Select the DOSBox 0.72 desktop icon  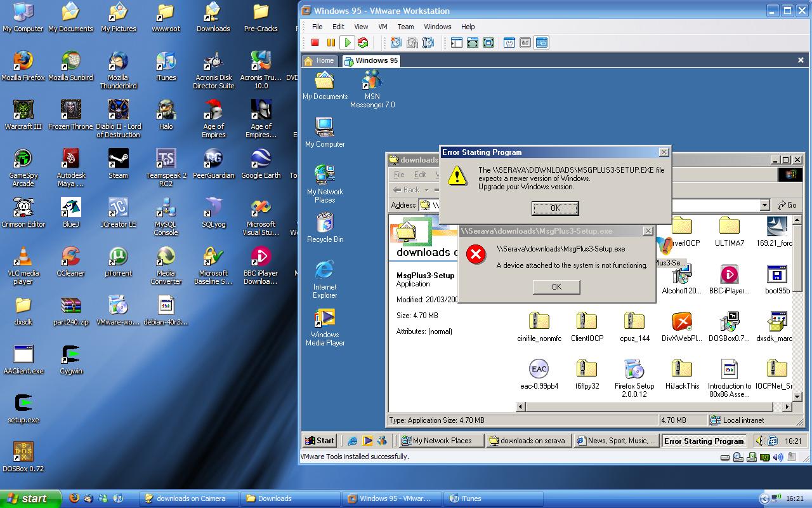coord(23,457)
